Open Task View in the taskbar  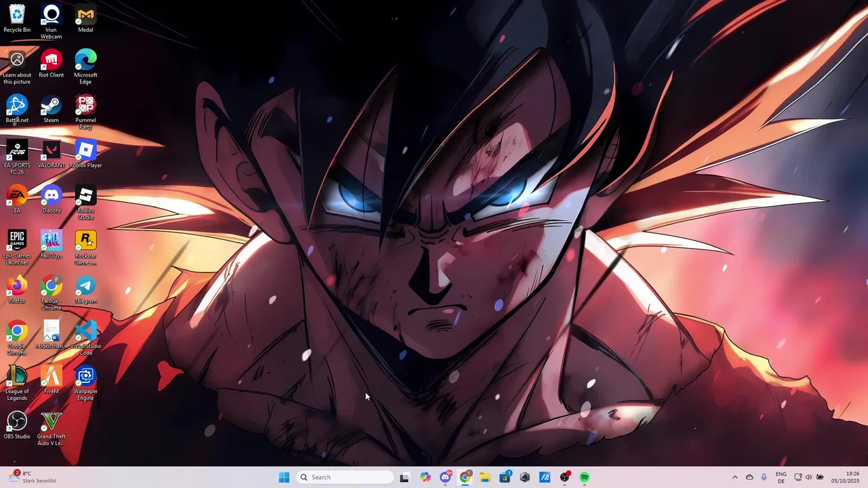pyautogui.click(x=404, y=477)
